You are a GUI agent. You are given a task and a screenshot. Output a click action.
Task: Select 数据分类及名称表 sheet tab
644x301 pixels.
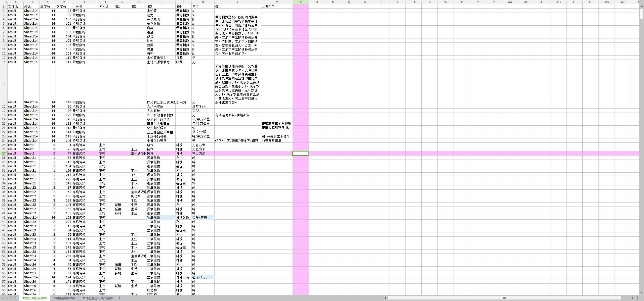(x=35, y=298)
